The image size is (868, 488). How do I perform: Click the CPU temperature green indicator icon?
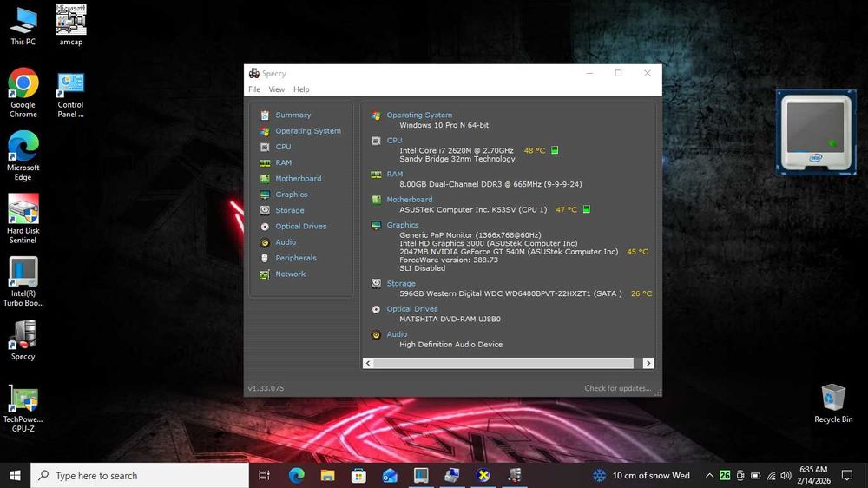coord(554,150)
